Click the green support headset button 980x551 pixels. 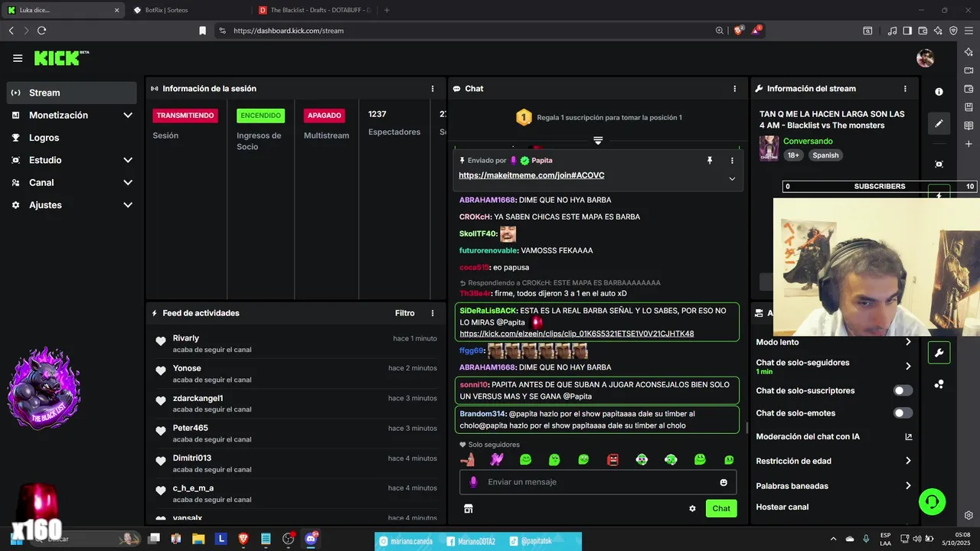pyautogui.click(x=932, y=502)
